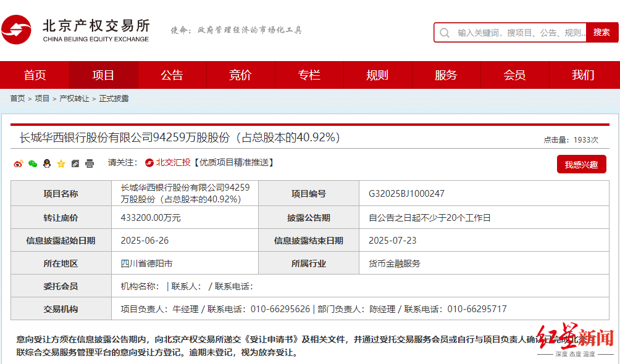Click the 项目编号 header cell
The width and height of the screenshot is (620, 364).
[309, 194]
